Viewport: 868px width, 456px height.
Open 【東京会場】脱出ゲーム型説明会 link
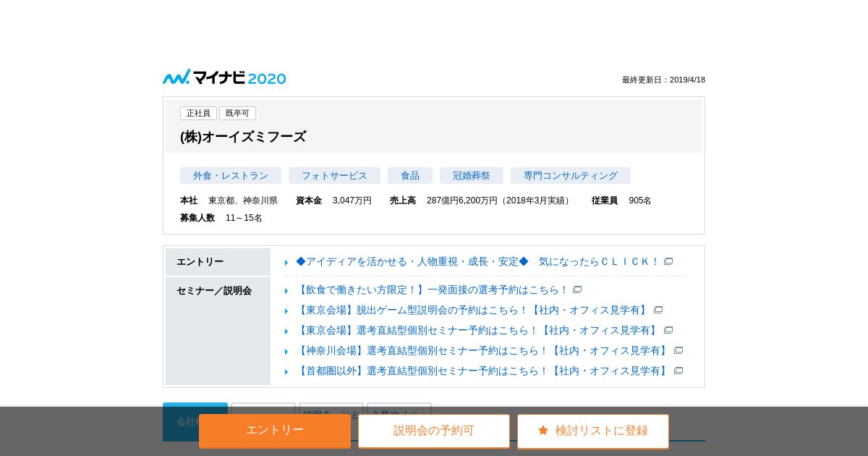coord(473,310)
